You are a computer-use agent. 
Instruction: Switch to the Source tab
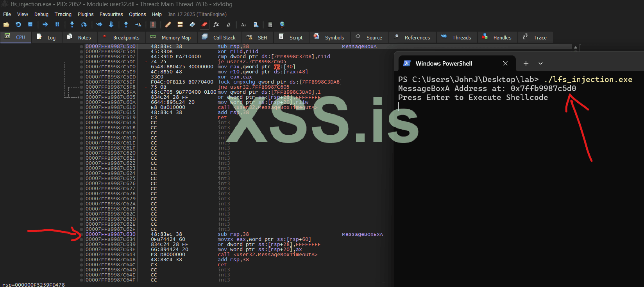pyautogui.click(x=370, y=37)
